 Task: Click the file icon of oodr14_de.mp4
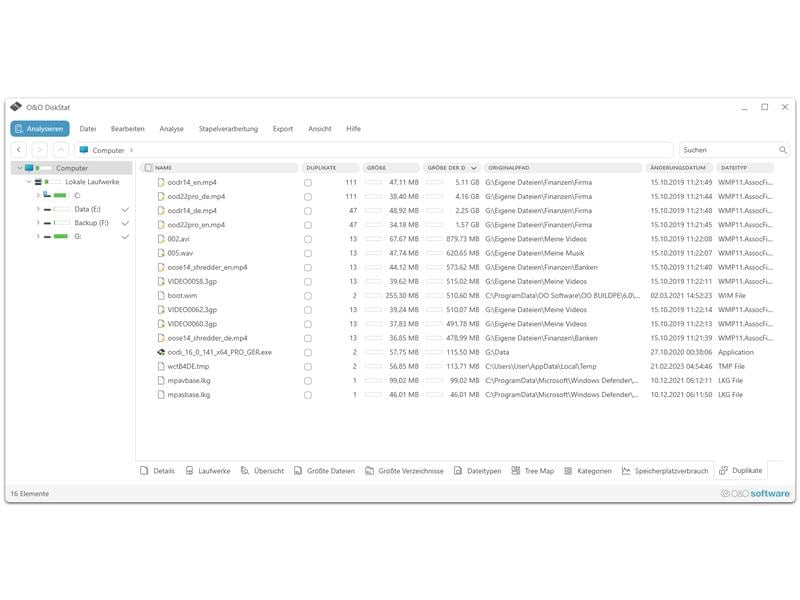pos(161,210)
